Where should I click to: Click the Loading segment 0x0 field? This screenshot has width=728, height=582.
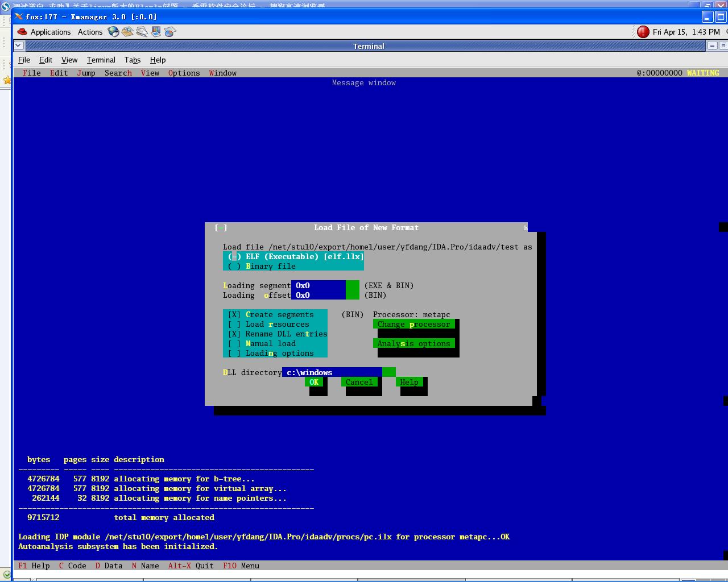[x=318, y=285]
